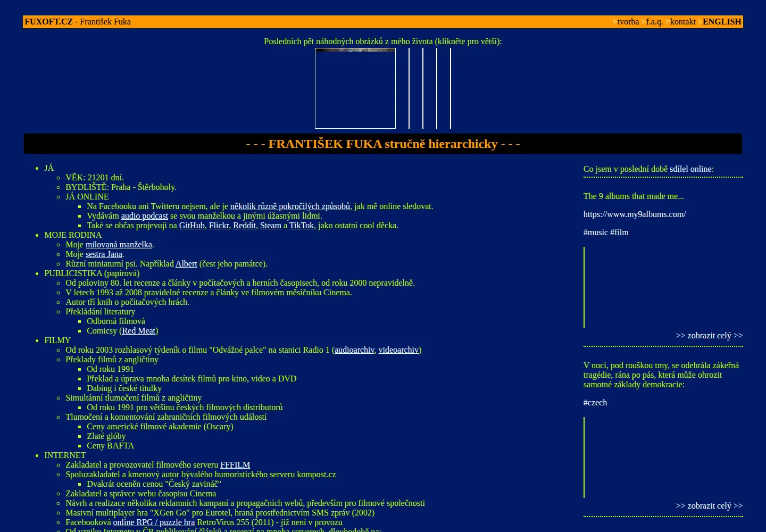The height and width of the screenshot is (532, 766).
Task: Open the audio podcast link
Action: coord(144,216)
